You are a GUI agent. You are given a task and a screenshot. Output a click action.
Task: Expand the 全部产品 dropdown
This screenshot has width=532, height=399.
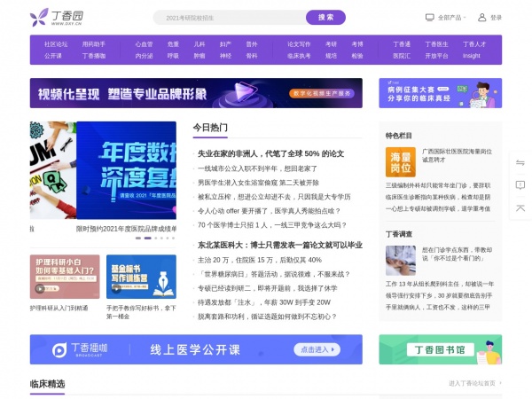[x=451, y=18]
